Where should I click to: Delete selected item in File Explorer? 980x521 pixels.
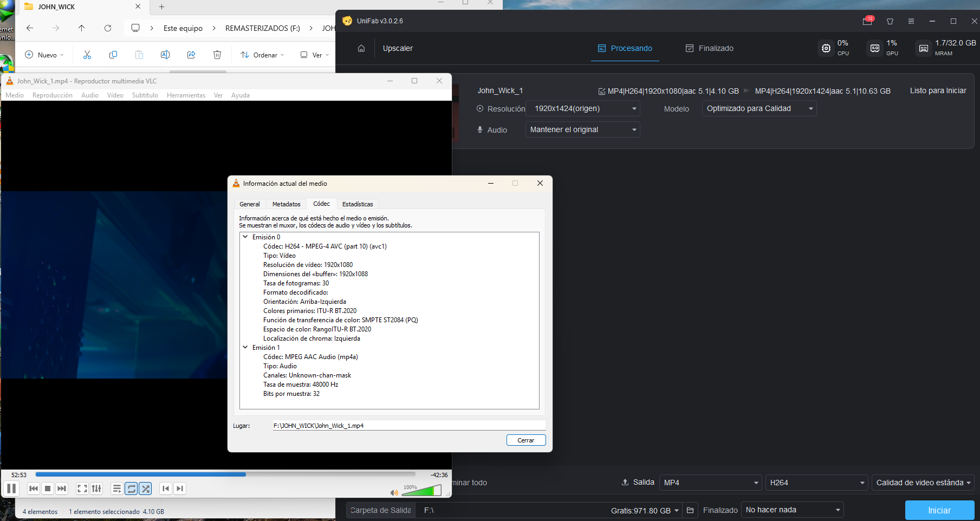click(x=217, y=55)
